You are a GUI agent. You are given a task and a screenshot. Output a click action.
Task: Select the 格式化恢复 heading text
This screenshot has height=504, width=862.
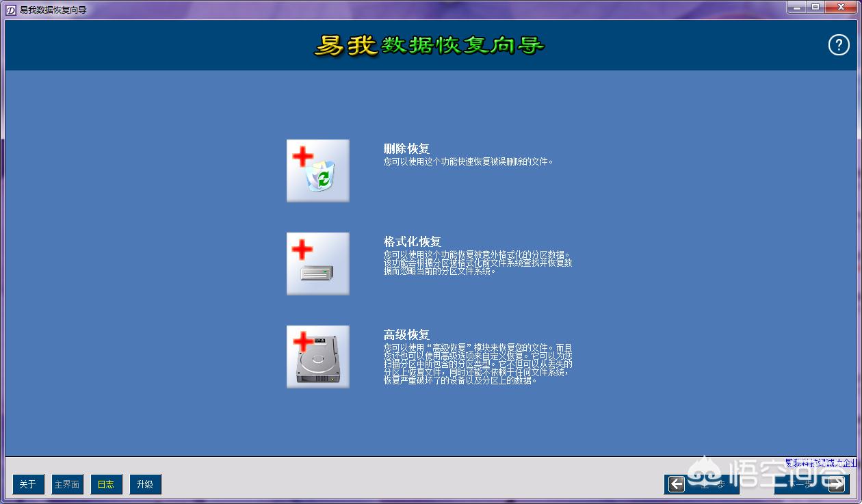pyautogui.click(x=413, y=241)
